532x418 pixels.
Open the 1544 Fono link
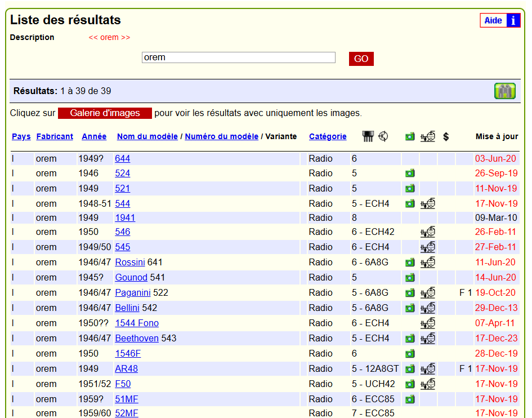137,323
